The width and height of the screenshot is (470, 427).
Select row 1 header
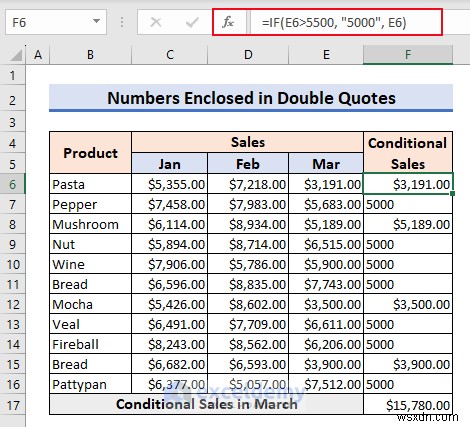pyautogui.click(x=13, y=75)
